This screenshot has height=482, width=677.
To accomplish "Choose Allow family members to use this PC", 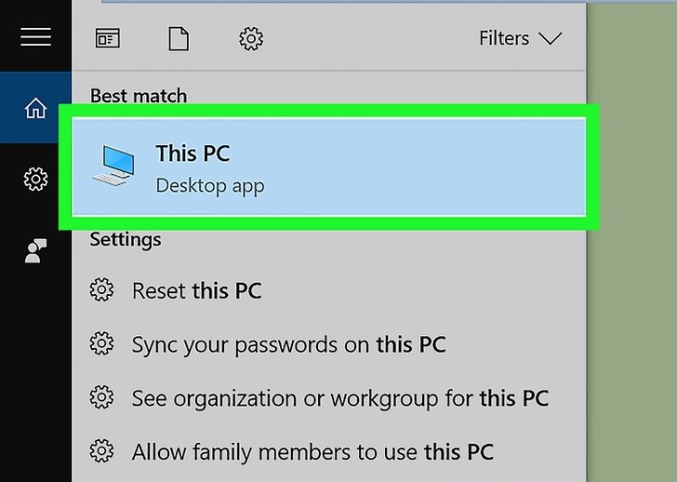I will click(329, 452).
